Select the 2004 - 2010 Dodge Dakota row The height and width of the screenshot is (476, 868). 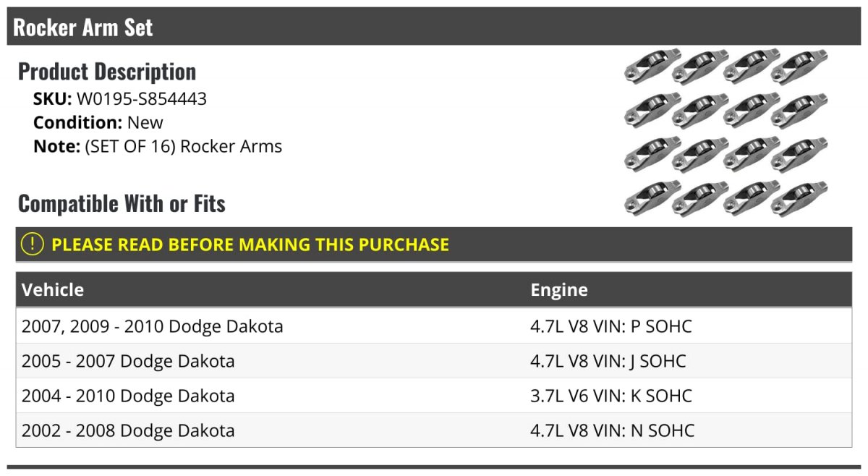(434, 396)
